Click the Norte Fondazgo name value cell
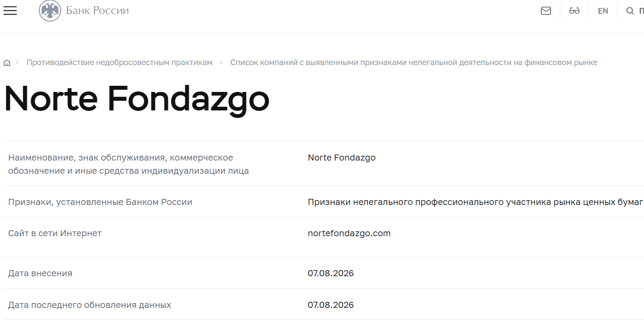This screenshot has height=322, width=644. coord(342,157)
